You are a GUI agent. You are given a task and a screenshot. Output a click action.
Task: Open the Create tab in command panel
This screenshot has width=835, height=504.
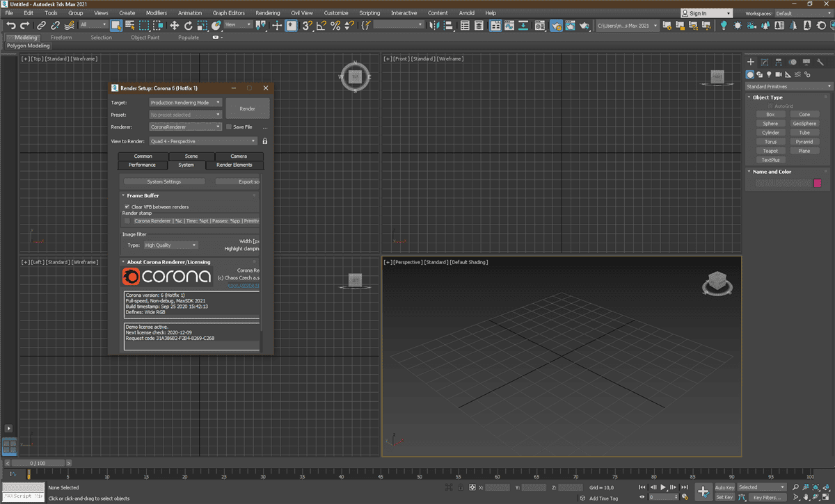(x=751, y=62)
